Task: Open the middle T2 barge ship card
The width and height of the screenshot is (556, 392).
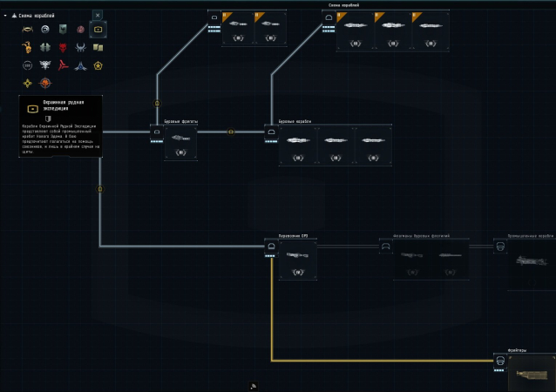Action: click(x=393, y=31)
